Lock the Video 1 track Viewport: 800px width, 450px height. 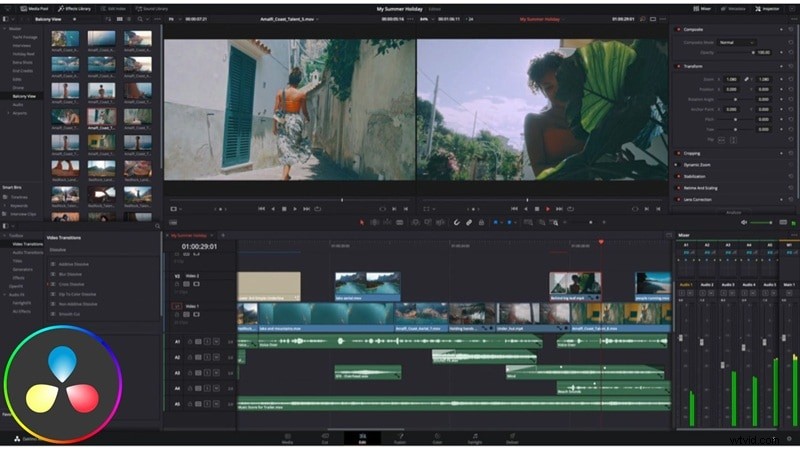pyautogui.click(x=177, y=314)
